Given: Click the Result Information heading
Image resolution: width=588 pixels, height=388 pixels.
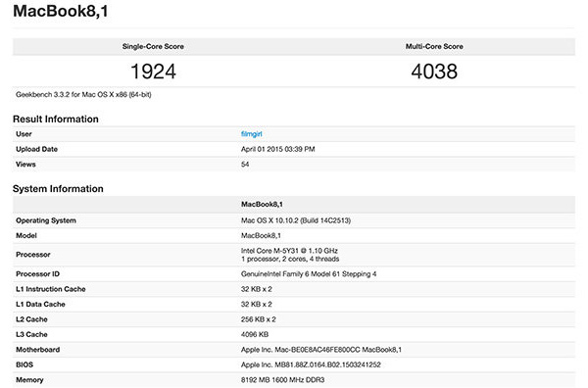Looking at the screenshot, I should [x=56, y=119].
